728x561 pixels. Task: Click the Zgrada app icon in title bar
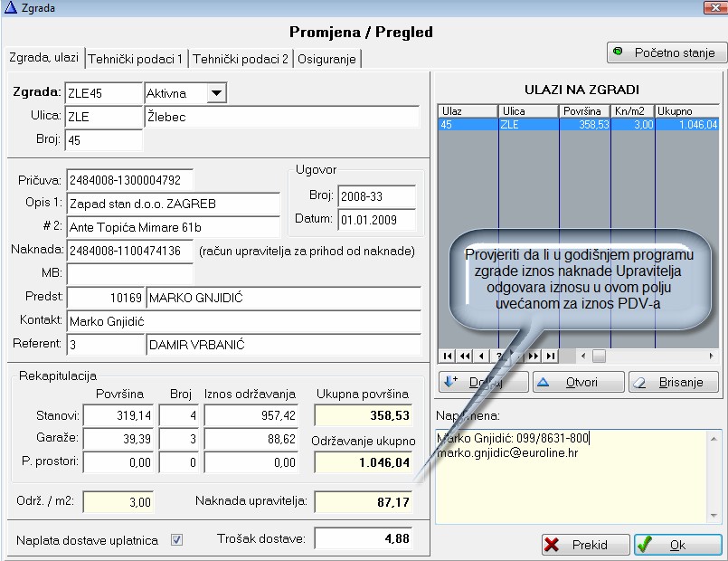click(10, 7)
